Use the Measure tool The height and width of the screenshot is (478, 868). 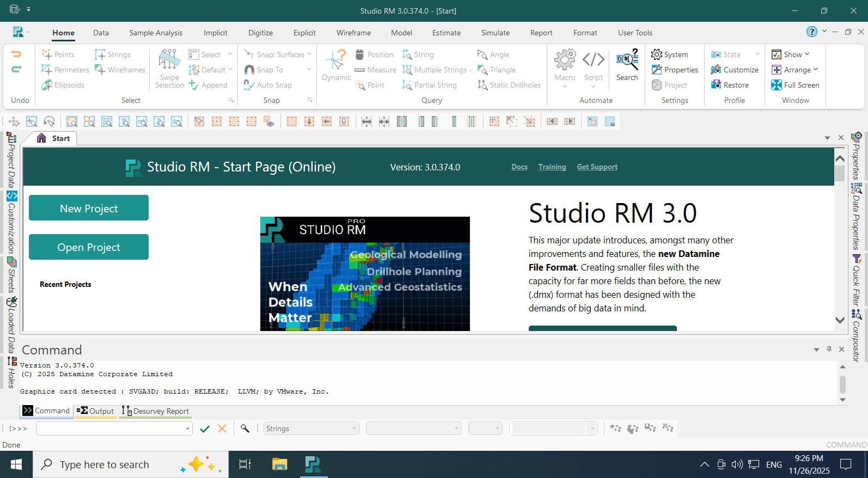tap(375, 70)
